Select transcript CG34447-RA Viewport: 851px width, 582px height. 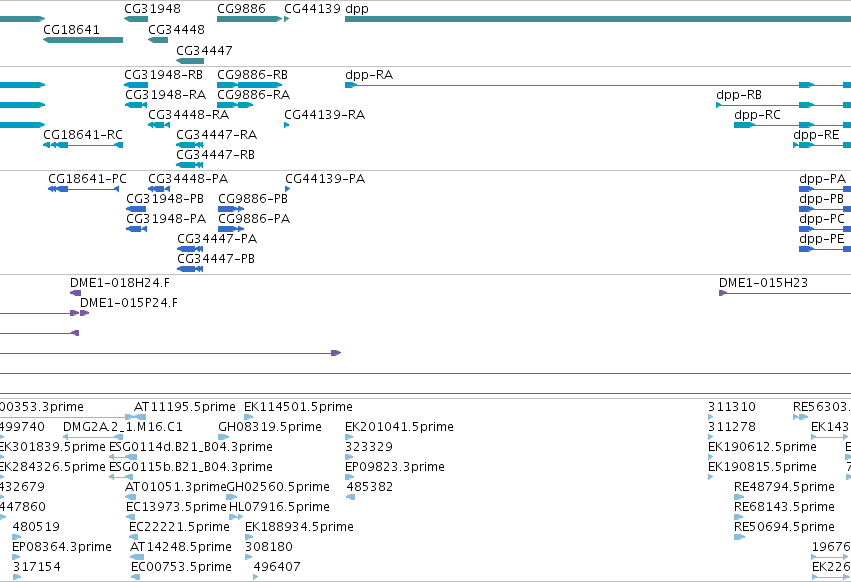(217, 135)
